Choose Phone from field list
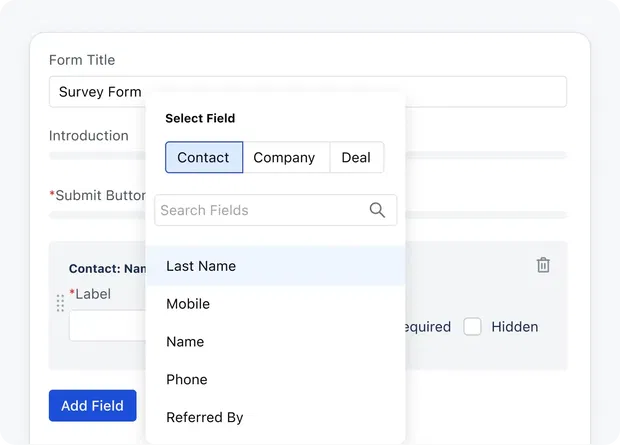620x445 pixels. pyautogui.click(x=275, y=379)
